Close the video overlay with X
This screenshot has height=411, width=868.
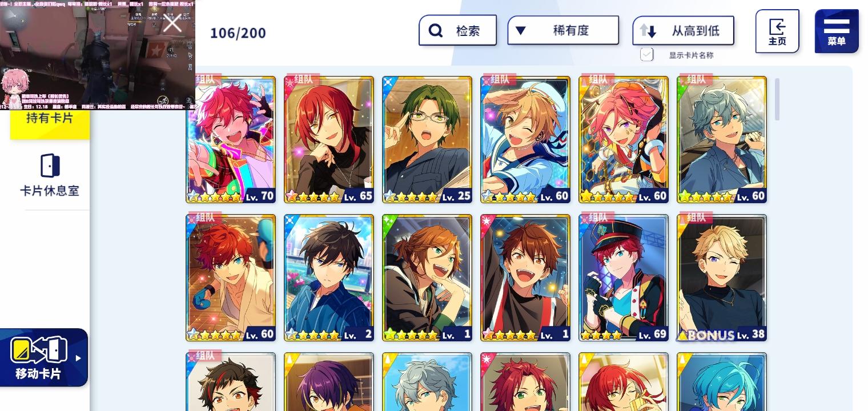pyautogui.click(x=172, y=25)
